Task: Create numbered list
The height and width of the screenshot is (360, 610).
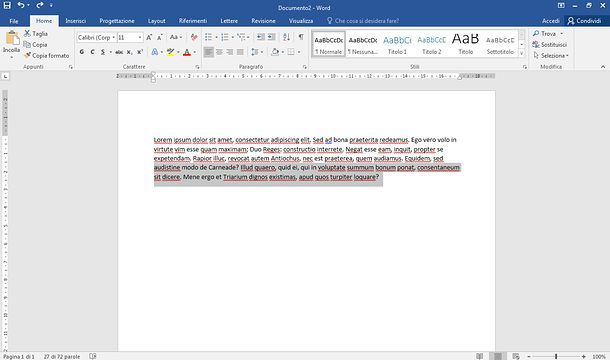Action: point(225,37)
